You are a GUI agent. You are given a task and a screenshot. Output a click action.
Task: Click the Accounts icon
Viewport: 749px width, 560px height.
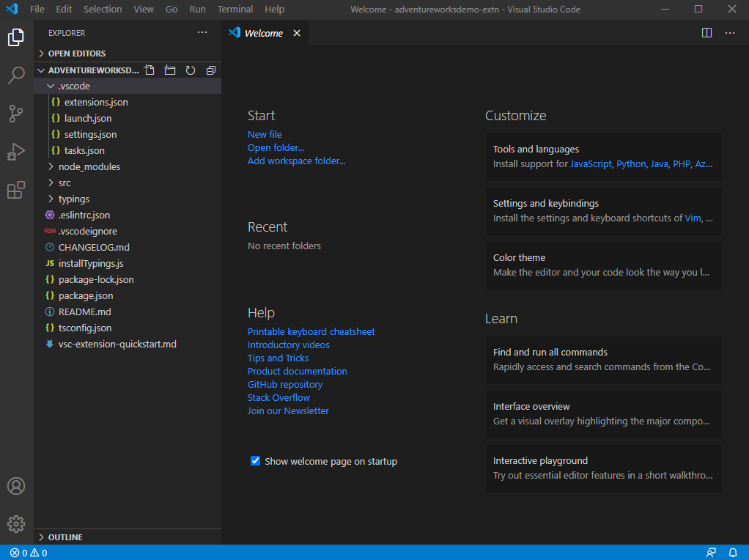pyautogui.click(x=16, y=486)
